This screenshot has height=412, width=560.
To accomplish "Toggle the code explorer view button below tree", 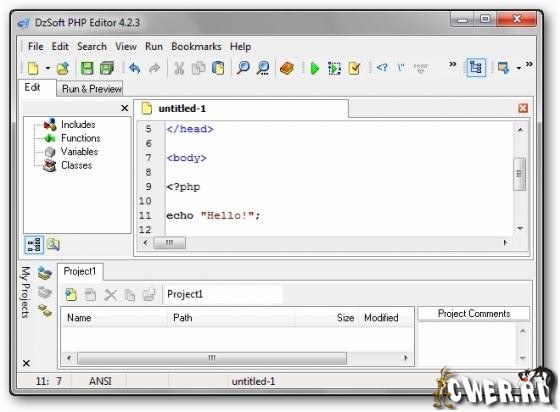I will [x=34, y=245].
